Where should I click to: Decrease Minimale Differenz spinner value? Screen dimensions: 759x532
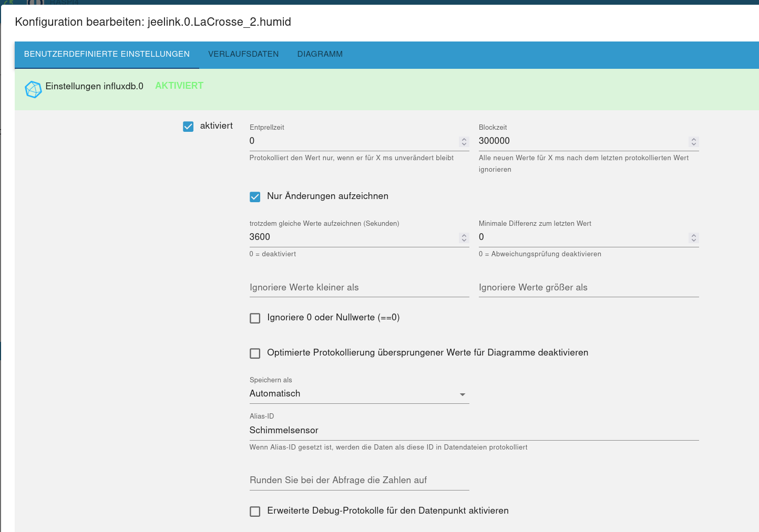click(693, 240)
